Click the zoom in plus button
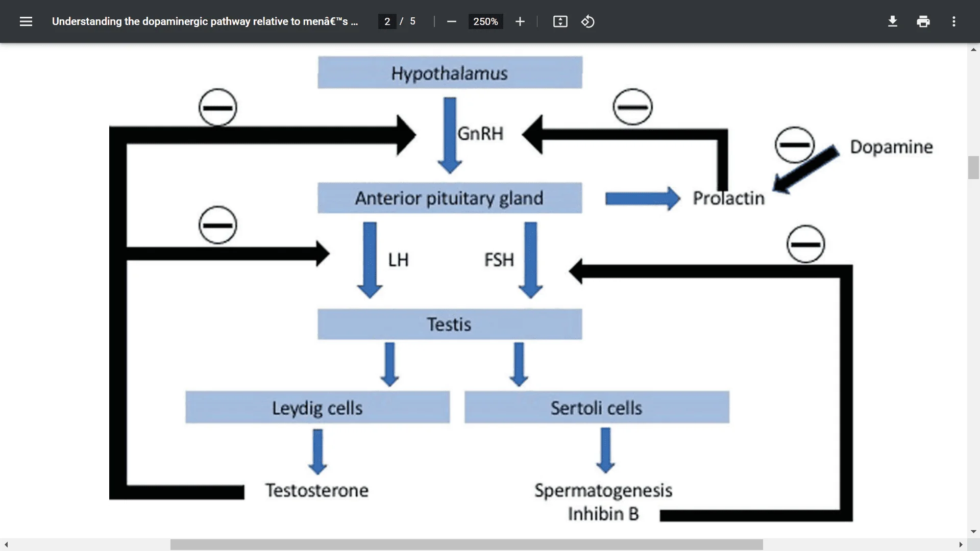This screenshot has width=980, height=551. 520,21
